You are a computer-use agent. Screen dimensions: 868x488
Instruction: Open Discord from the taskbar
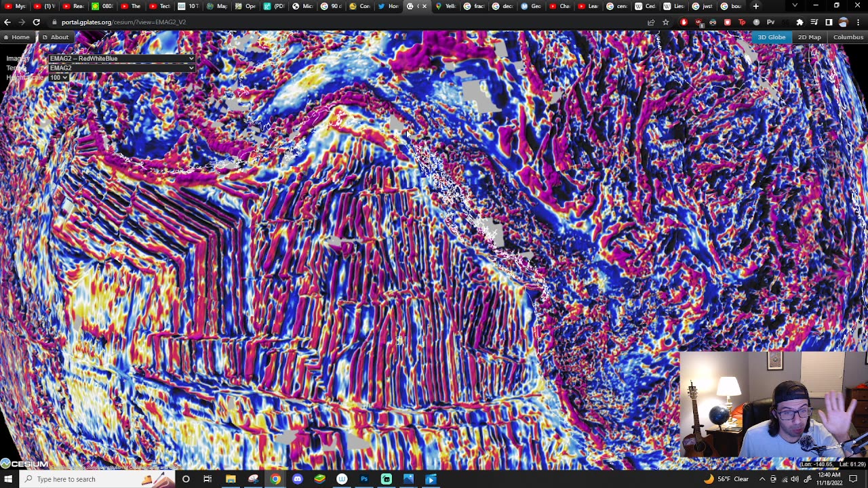coord(298,479)
